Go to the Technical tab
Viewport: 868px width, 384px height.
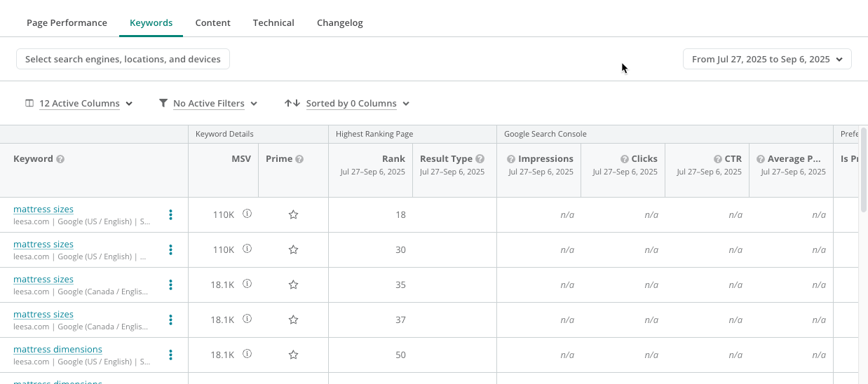click(x=273, y=22)
